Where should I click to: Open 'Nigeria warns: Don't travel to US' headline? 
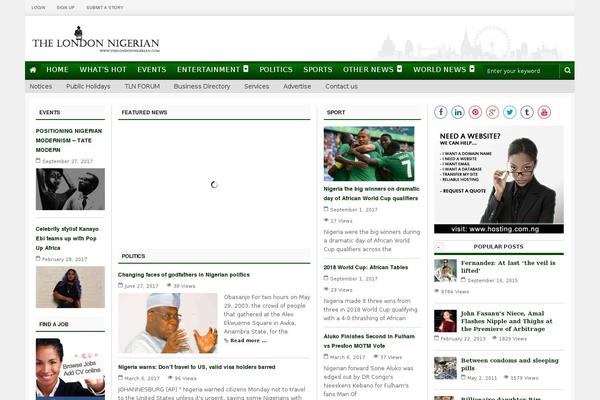[x=197, y=367]
